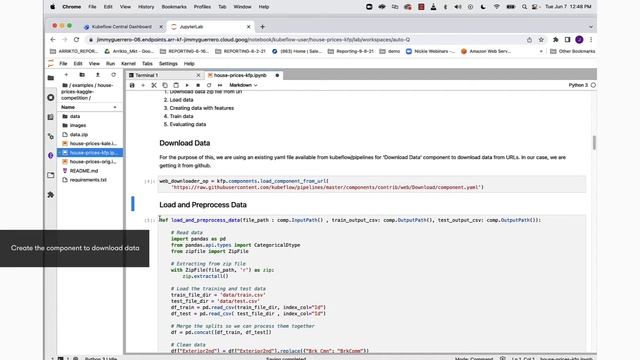Open Chrome side panel icon
Image resolution: width=640 pixels, height=360 pixels.
coord(567,40)
